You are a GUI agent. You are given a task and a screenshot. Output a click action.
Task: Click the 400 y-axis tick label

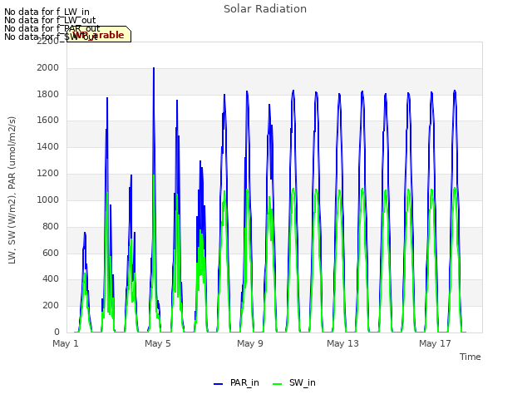coord(51,279)
